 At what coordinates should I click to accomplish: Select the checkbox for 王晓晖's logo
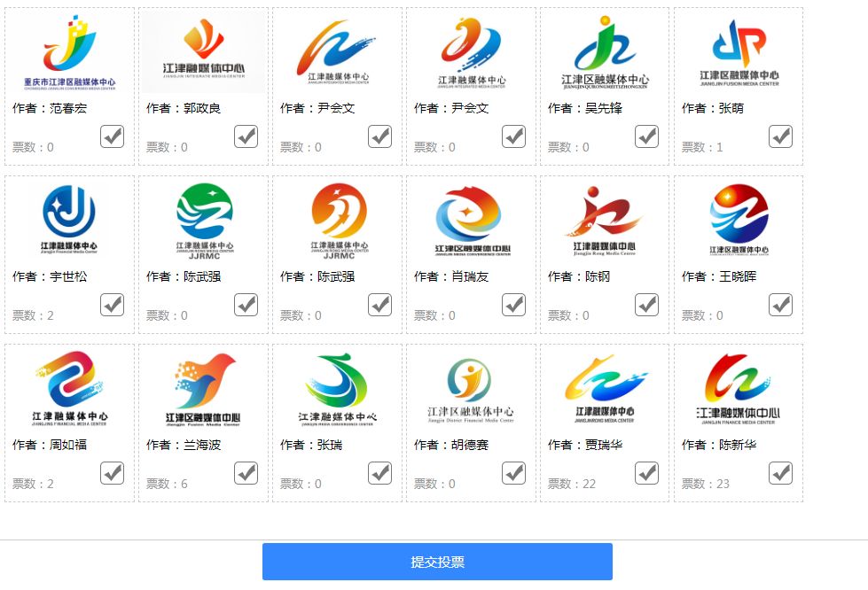pyautogui.click(x=781, y=305)
